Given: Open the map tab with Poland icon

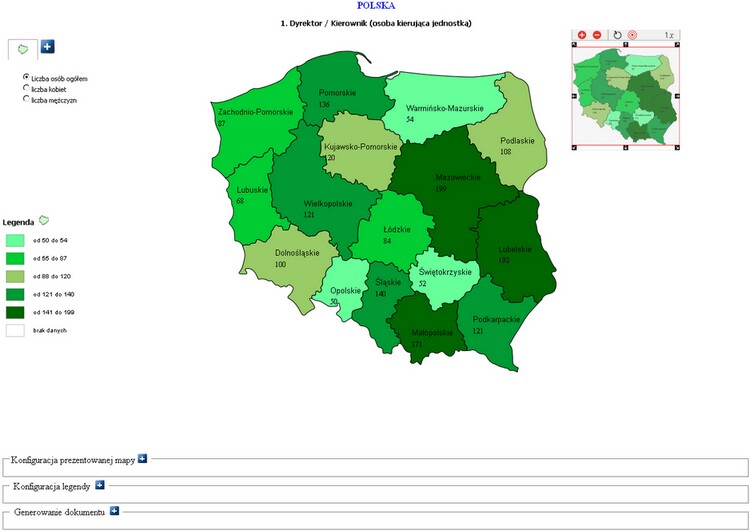Looking at the screenshot, I should coord(22,48).
